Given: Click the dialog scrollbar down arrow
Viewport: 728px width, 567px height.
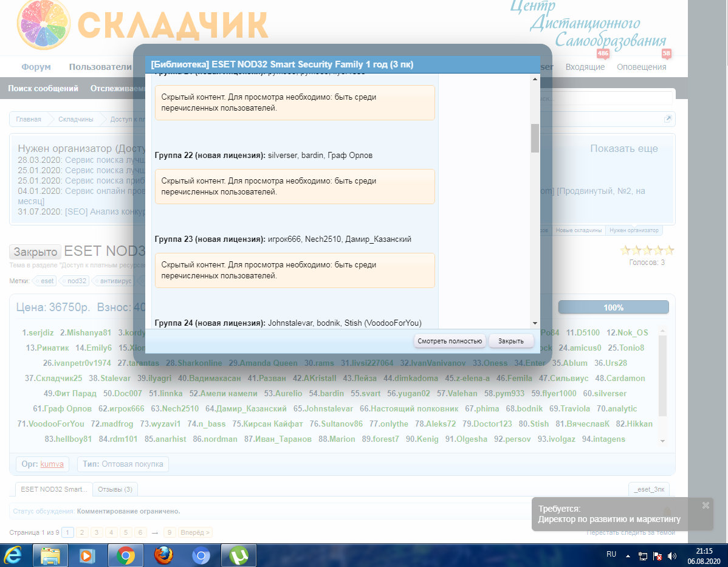Looking at the screenshot, I should coord(535,323).
